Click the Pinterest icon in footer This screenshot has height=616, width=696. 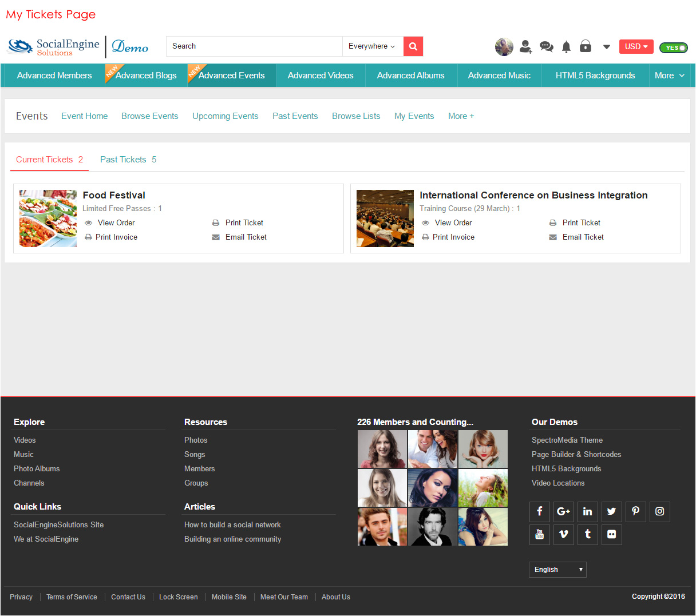(635, 511)
